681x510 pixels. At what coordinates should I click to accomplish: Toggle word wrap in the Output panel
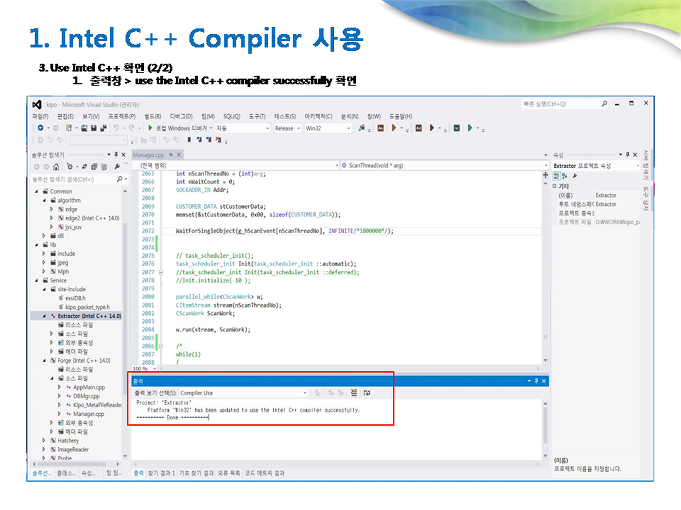pyautogui.click(x=367, y=393)
